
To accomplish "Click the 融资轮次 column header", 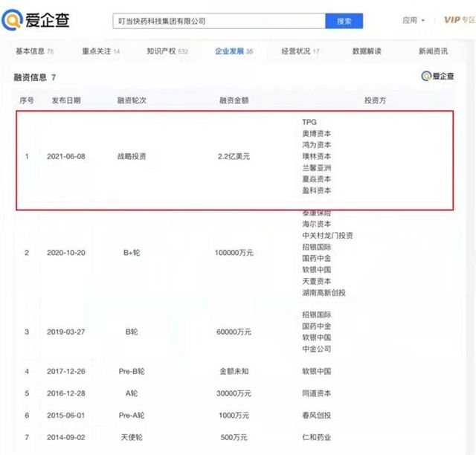I will click(132, 100).
